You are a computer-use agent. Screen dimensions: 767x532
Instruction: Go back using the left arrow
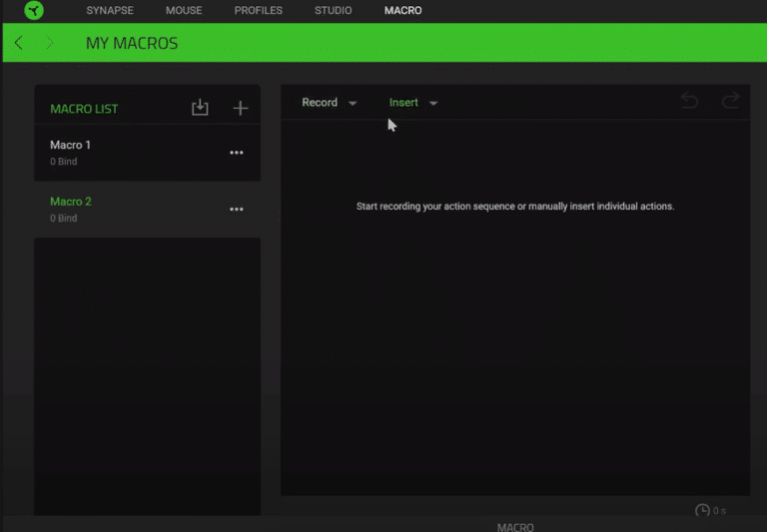(x=19, y=43)
